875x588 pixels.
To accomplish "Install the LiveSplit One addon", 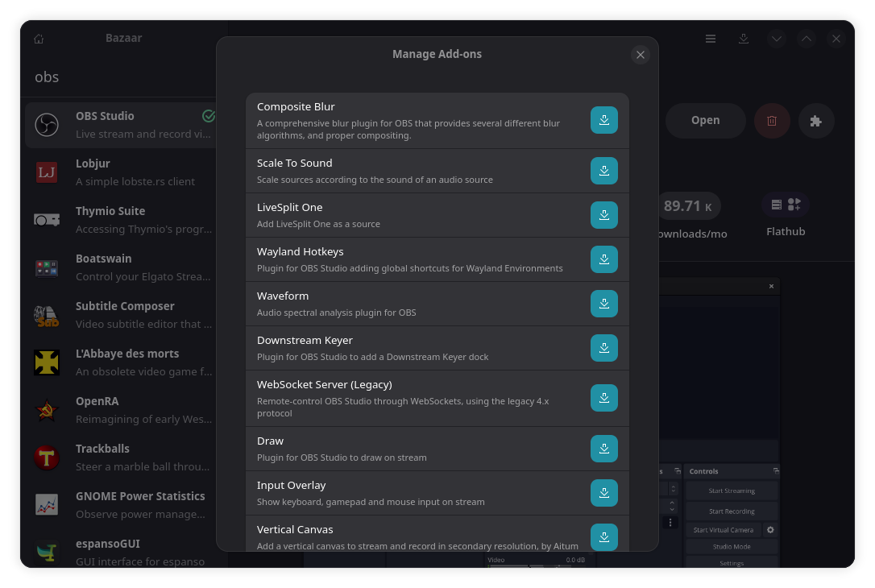I will [x=604, y=215].
